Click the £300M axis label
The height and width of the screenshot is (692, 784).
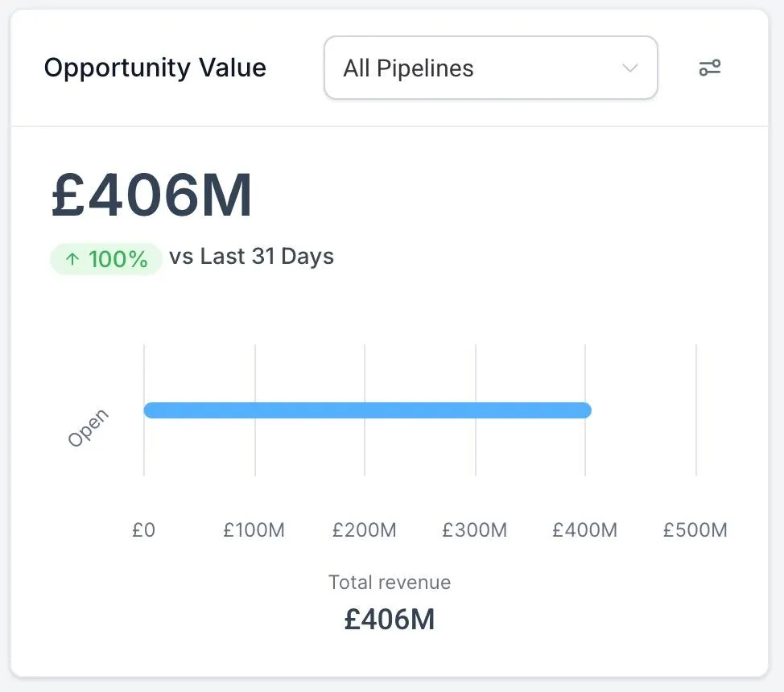click(475, 530)
